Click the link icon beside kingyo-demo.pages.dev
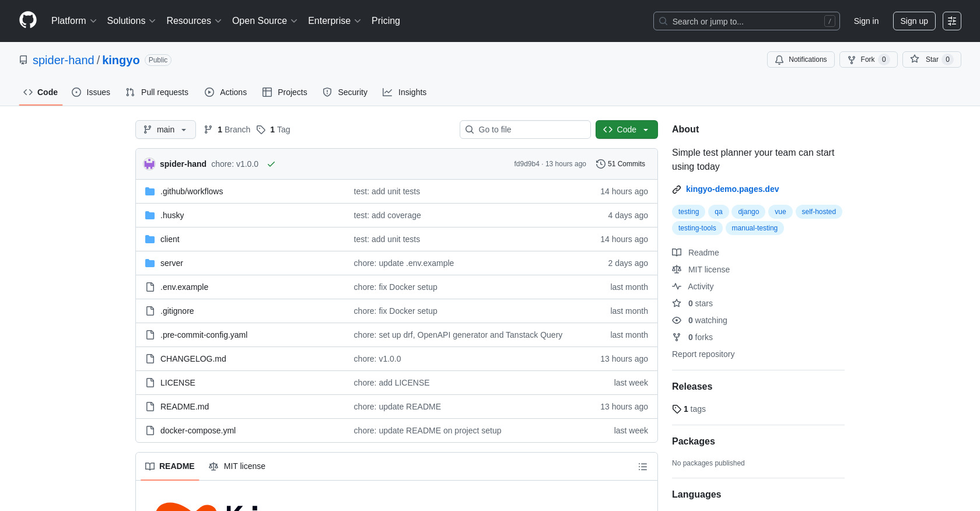Screen dimensions: 980x511 click(x=677, y=190)
